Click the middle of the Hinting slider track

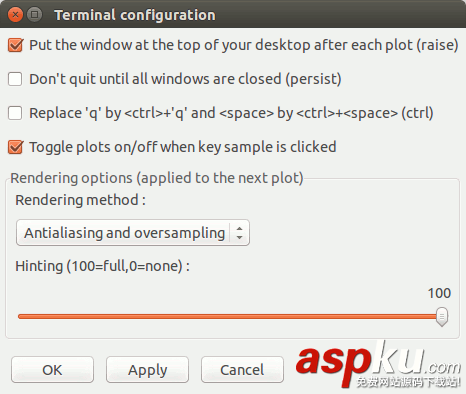point(230,317)
